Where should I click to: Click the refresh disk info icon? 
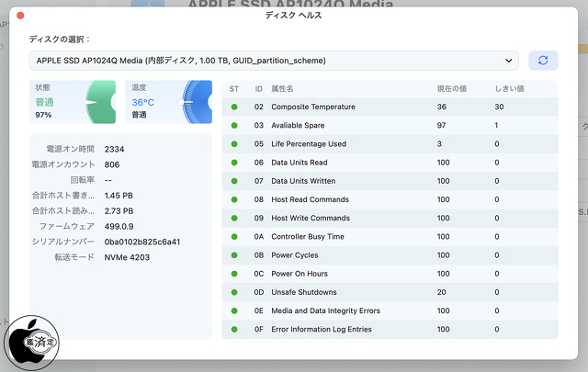pos(543,61)
